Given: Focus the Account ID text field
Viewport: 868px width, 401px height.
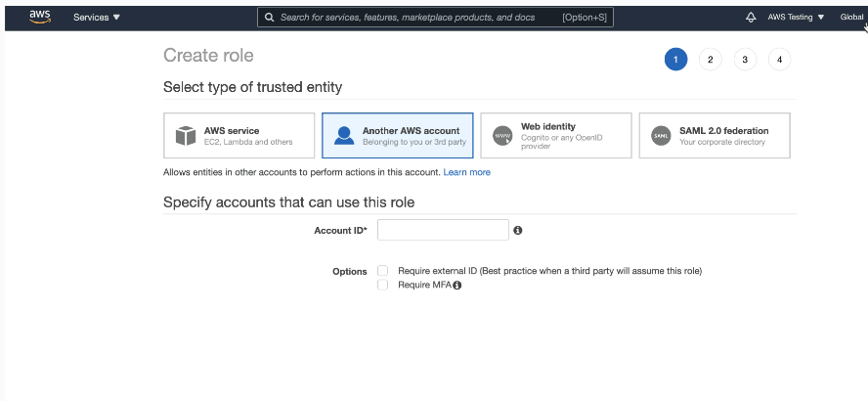Looking at the screenshot, I should tap(443, 230).
